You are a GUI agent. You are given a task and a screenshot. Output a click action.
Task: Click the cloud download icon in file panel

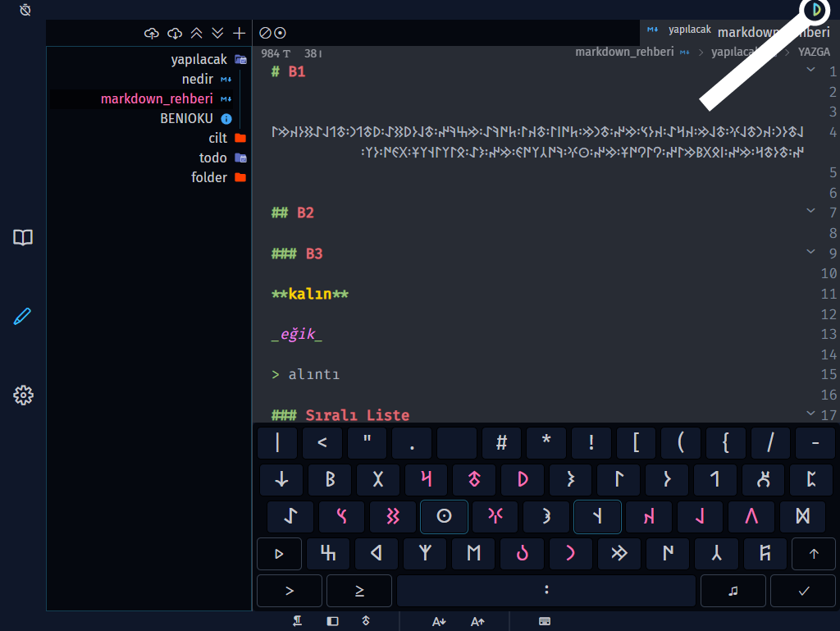click(x=174, y=34)
